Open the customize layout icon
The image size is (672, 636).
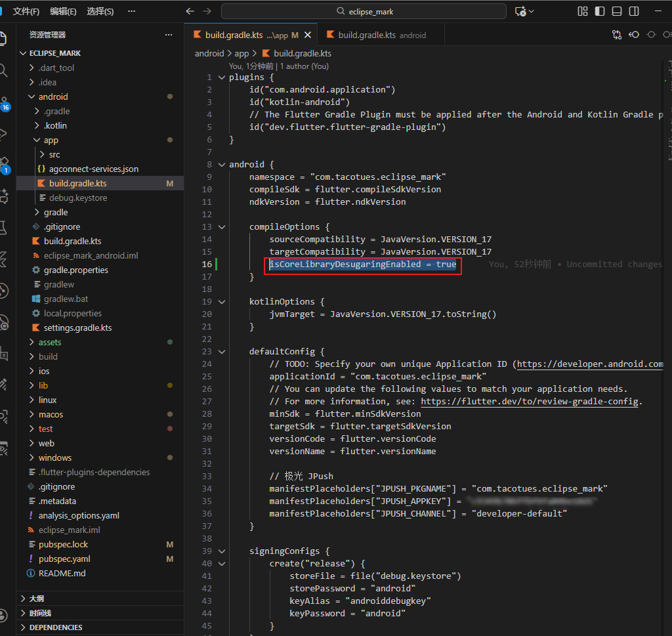[x=583, y=11]
